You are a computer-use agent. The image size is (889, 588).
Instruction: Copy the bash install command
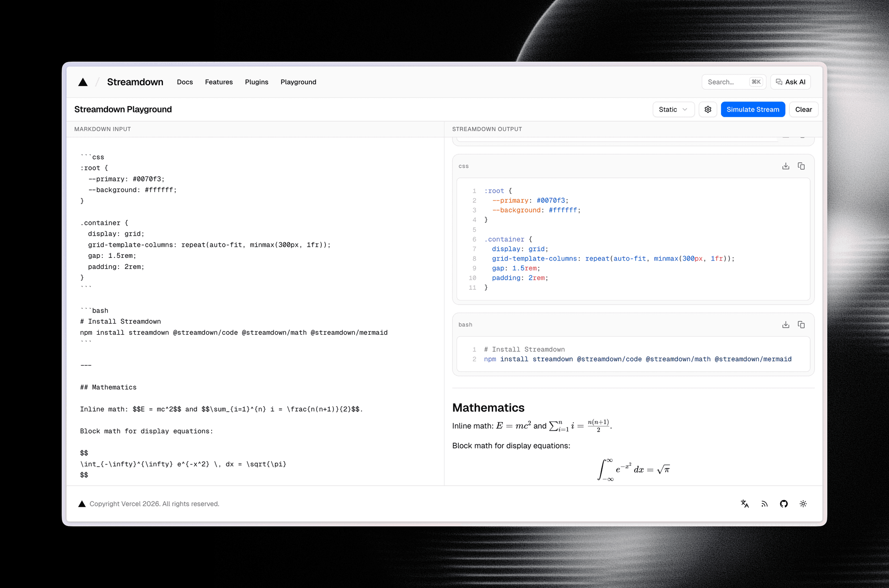(x=801, y=325)
